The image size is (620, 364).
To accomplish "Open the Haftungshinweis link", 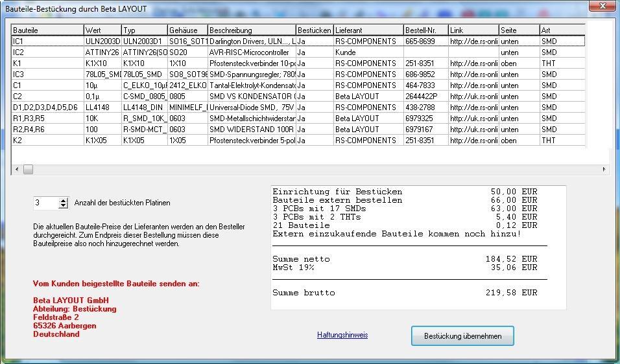I will [x=342, y=335].
